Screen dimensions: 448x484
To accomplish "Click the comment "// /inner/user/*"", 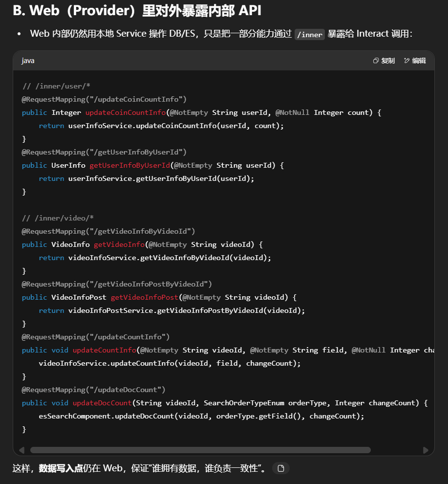I will (x=56, y=86).
